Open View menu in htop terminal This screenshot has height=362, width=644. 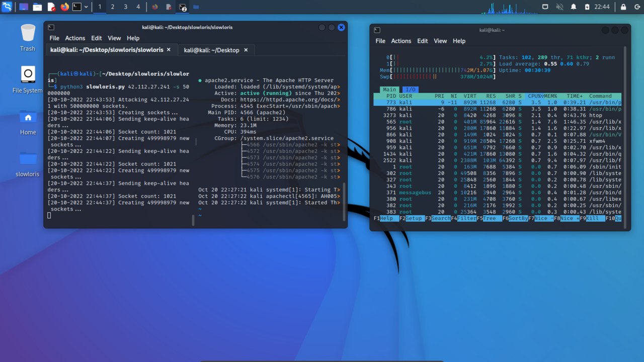click(440, 41)
